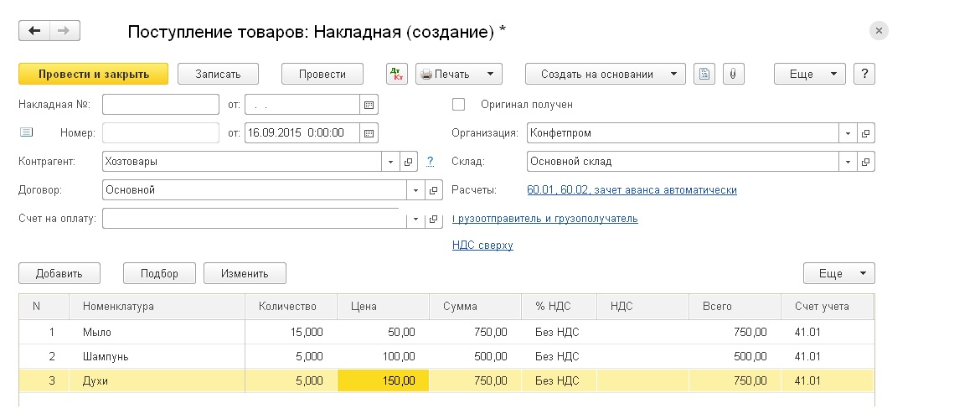
Task: Open the document report icon
Action: click(x=704, y=74)
